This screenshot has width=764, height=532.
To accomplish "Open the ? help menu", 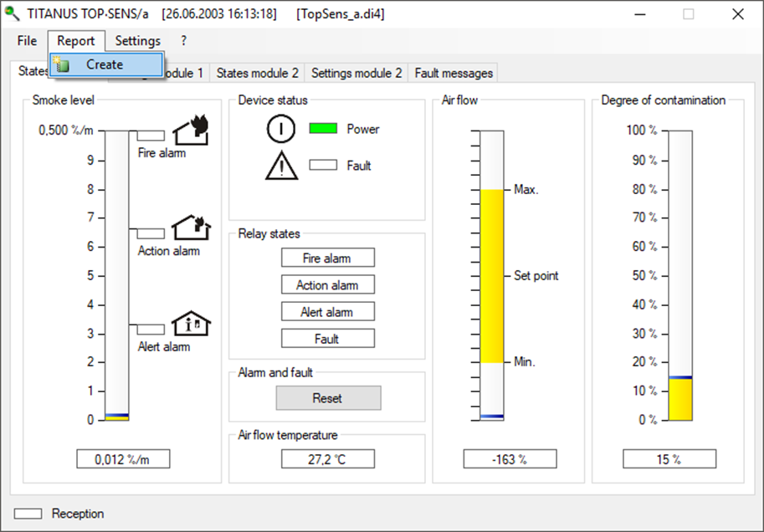I will point(183,41).
